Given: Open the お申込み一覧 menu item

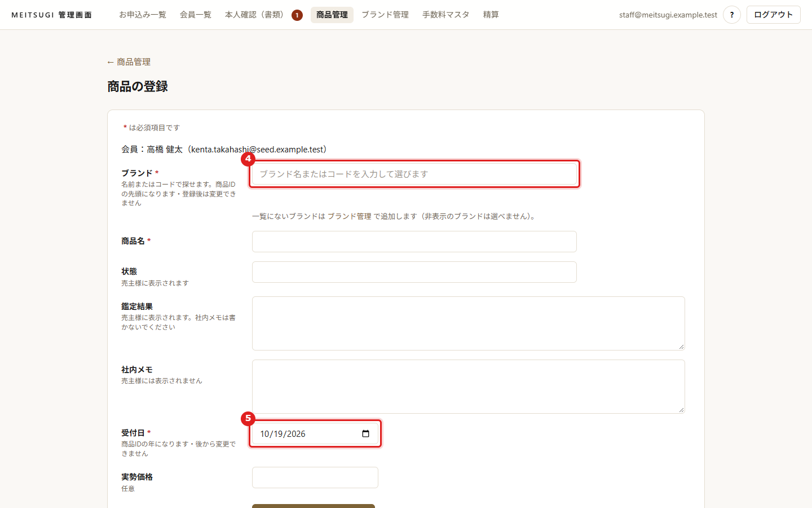Looking at the screenshot, I should click(x=143, y=15).
